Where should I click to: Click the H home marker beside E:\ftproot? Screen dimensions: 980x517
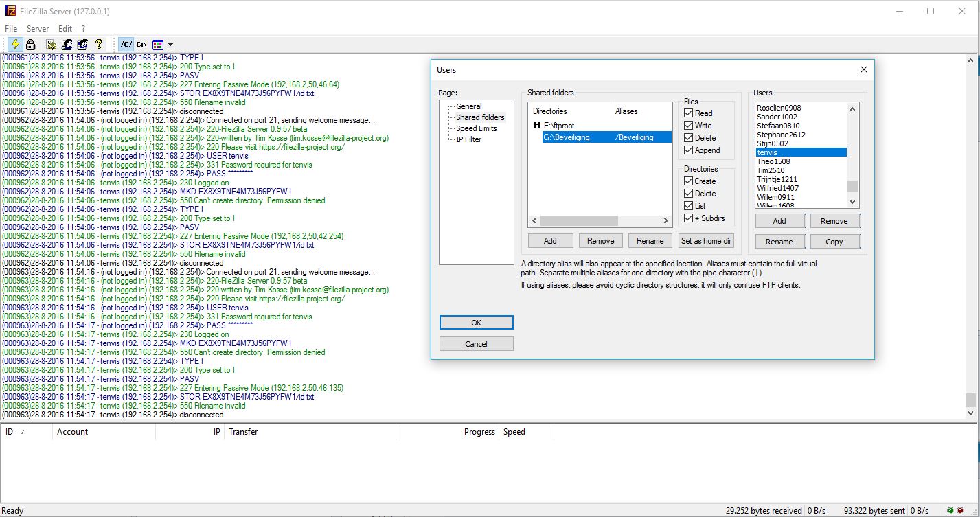coord(537,126)
